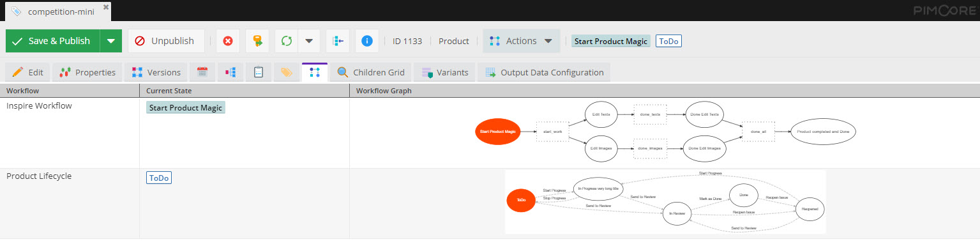This screenshot has width=980, height=246.
Task: Open the dependencies tab icon
Action: coord(230,72)
